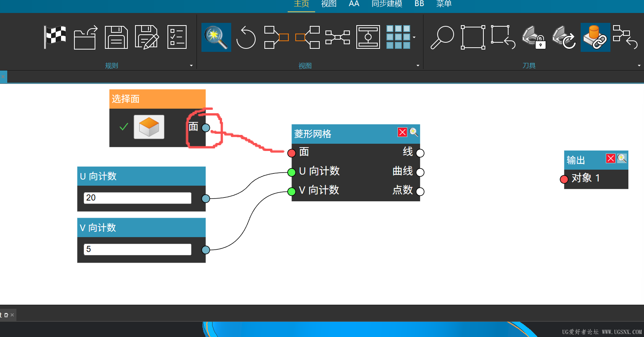Delete the 菱形网格 node with red X
Viewport: 644px width, 337px height.
point(402,132)
